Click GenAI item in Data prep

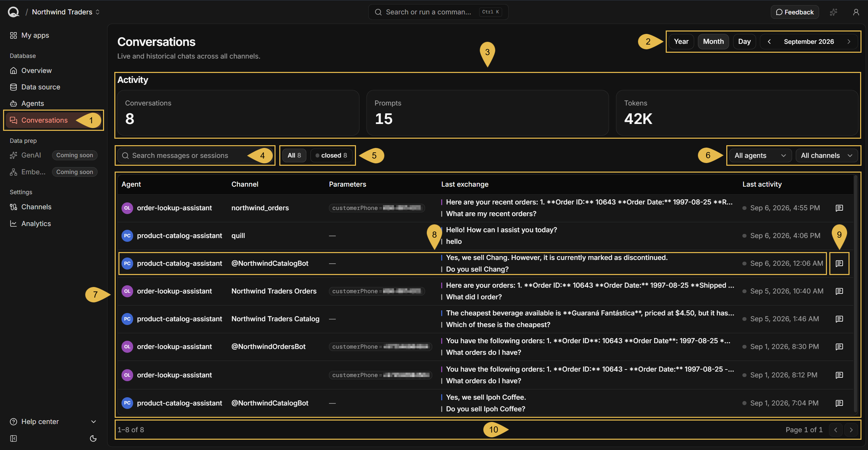click(x=53, y=155)
